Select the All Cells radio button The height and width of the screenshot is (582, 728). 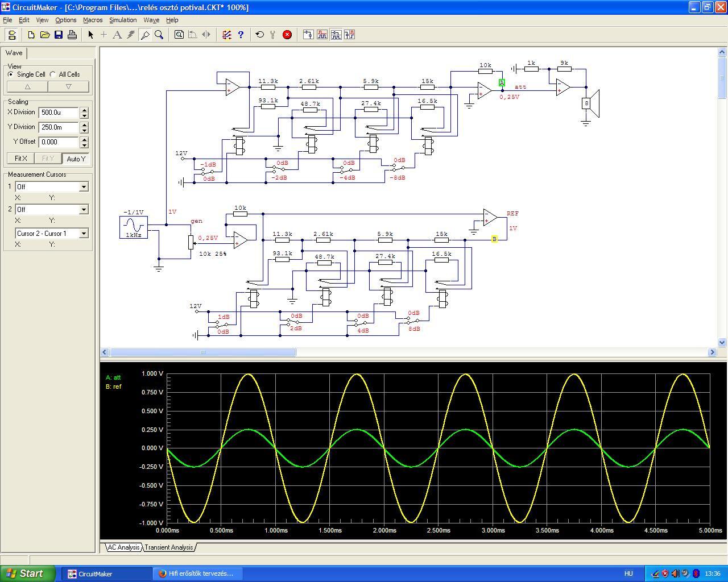[53, 74]
